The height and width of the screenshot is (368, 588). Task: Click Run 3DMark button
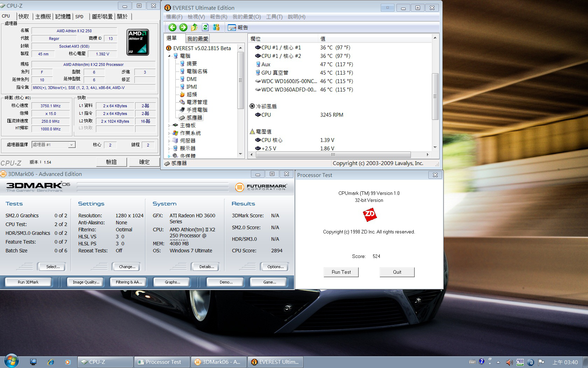coord(28,282)
